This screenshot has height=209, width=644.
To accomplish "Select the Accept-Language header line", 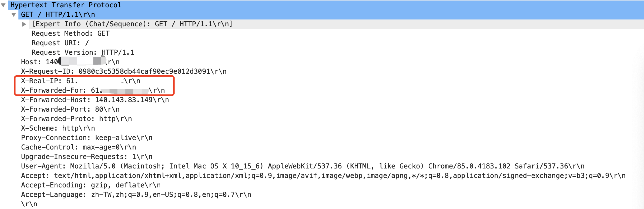I will pyautogui.click(x=136, y=195).
